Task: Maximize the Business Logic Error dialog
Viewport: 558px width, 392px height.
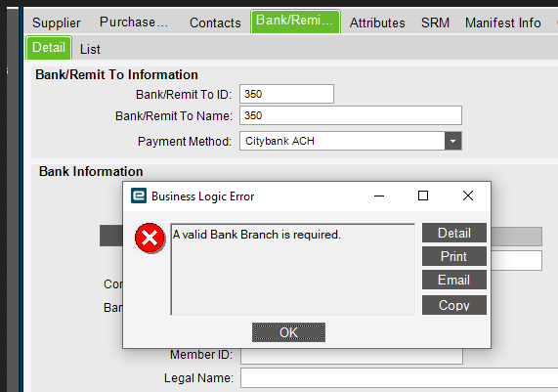Action: tap(423, 196)
